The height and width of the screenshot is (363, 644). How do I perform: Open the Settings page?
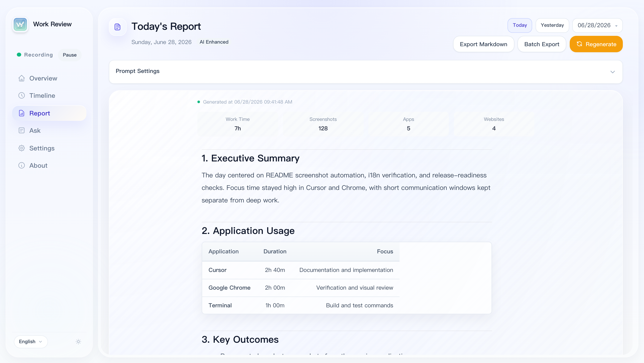coord(49,148)
